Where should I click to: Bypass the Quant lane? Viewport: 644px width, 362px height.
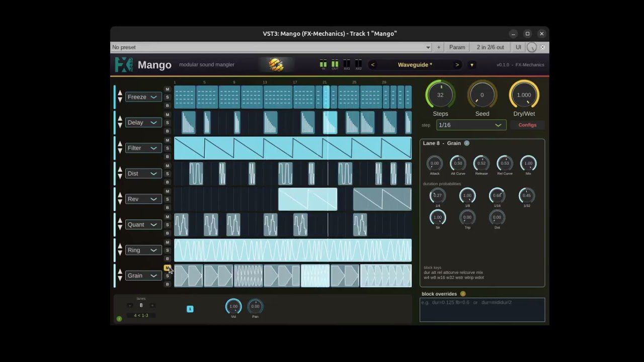168,233
